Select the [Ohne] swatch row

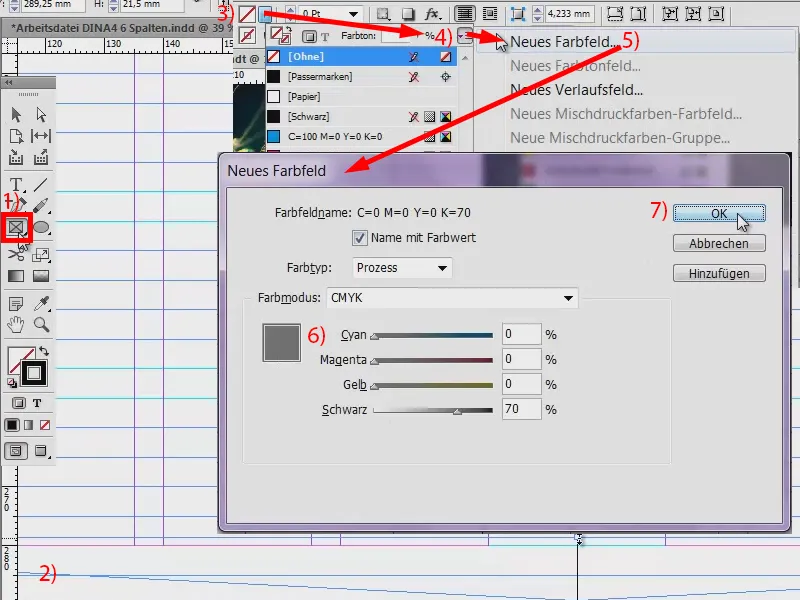tap(361, 57)
